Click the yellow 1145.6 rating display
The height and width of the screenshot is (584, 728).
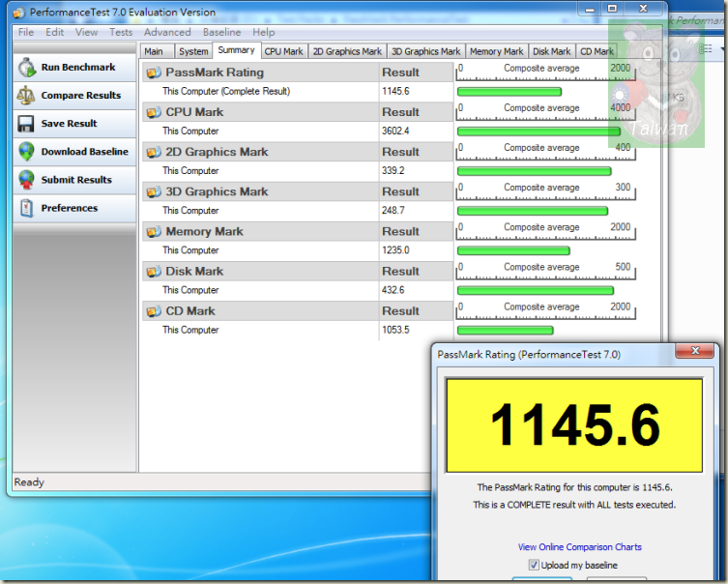point(574,425)
